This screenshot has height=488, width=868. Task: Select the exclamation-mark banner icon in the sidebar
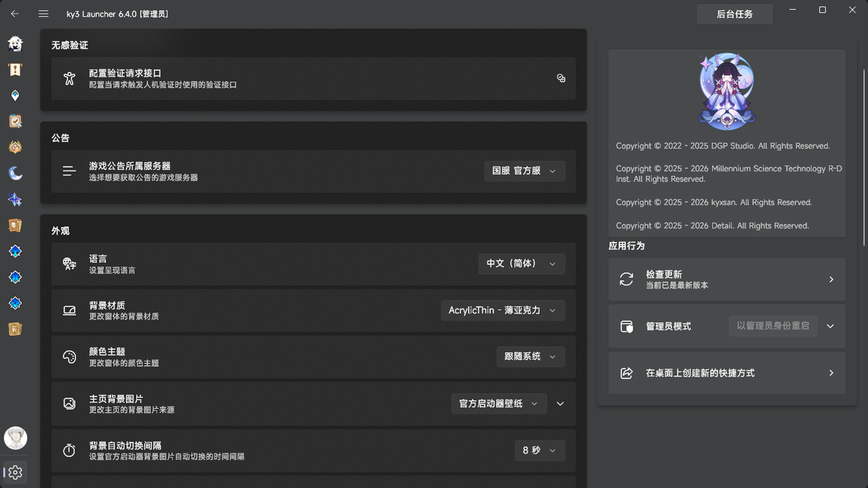[x=15, y=69]
